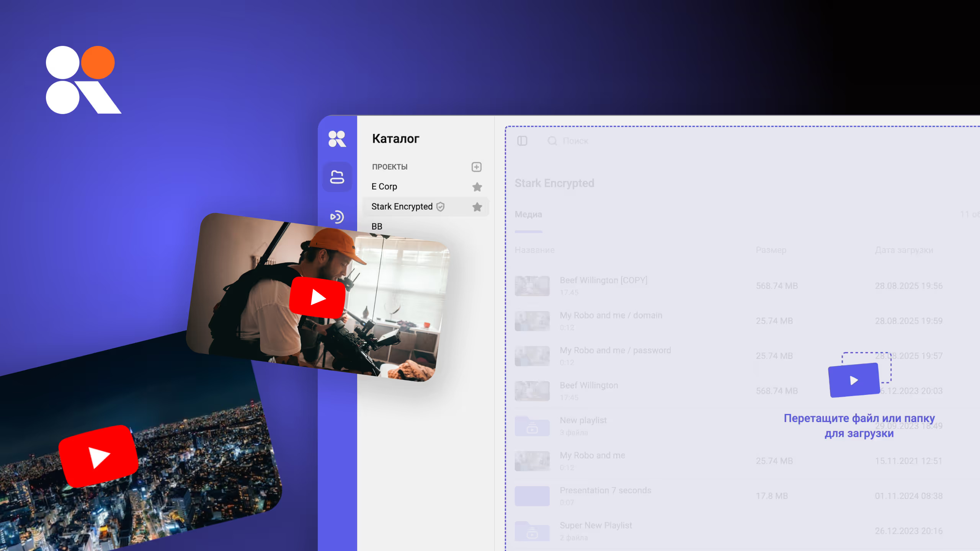
Task: Open the New playlist folder icon
Action: point(532,426)
